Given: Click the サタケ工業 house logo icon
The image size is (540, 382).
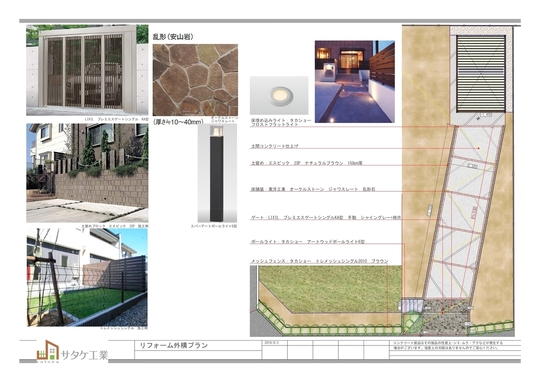Looking at the screenshot, I should (47, 351).
